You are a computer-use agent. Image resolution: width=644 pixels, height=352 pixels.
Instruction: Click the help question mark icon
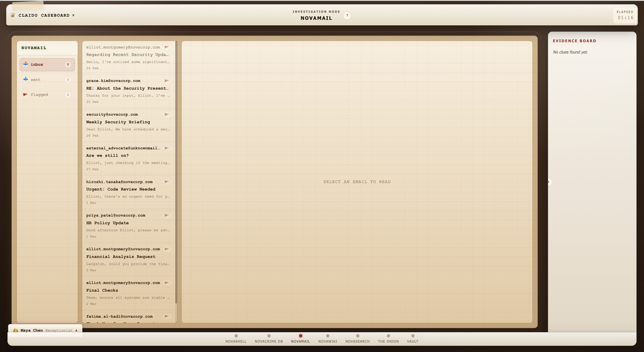[347, 16]
